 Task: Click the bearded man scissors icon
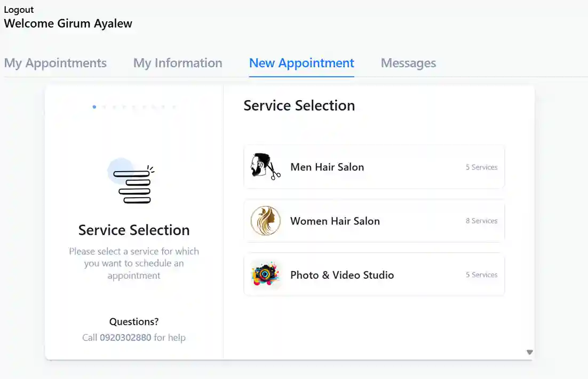[265, 167]
